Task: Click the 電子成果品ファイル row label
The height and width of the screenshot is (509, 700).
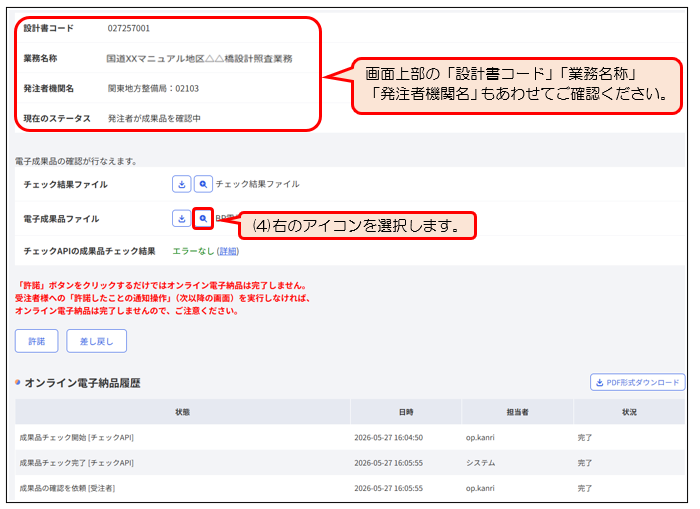Action: pos(61,219)
